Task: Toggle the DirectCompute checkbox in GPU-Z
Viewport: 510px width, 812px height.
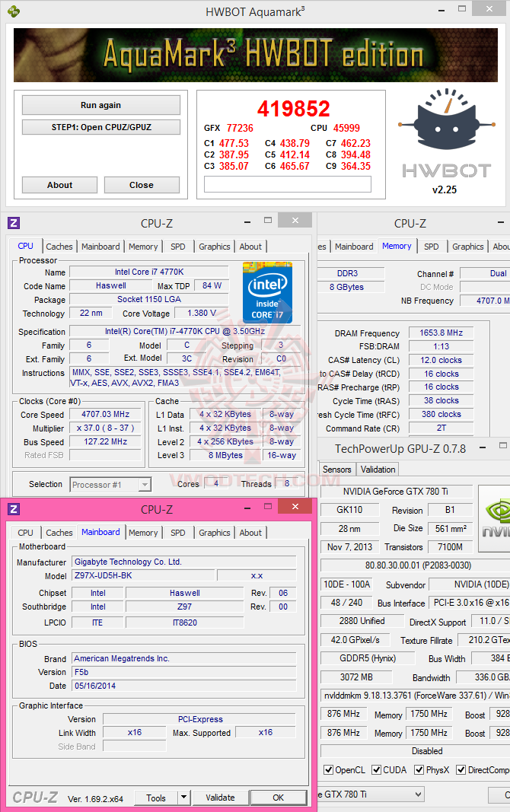Action: (x=461, y=769)
